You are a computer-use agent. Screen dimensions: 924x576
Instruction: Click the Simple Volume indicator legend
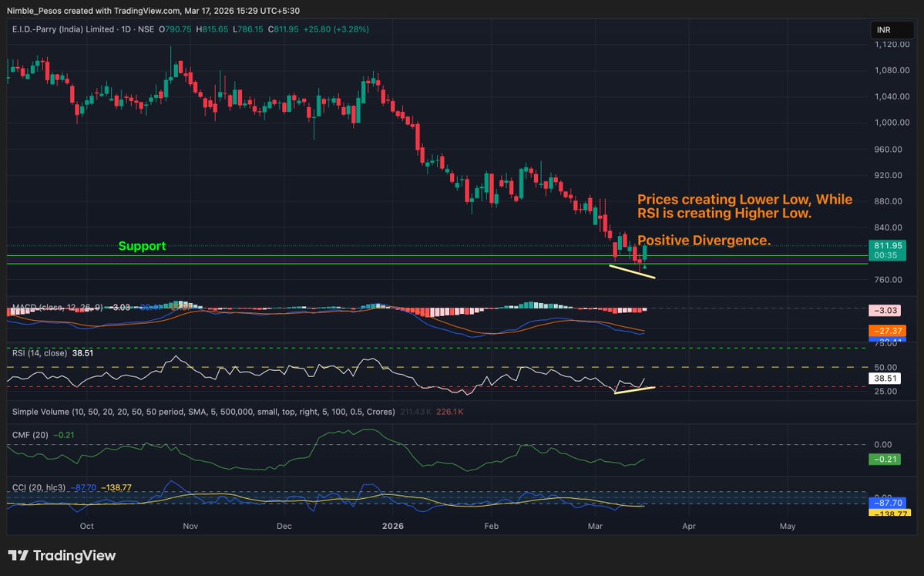(x=203, y=412)
